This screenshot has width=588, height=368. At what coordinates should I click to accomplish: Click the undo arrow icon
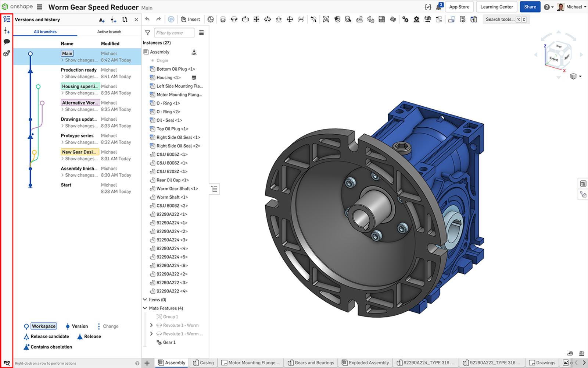tap(147, 20)
